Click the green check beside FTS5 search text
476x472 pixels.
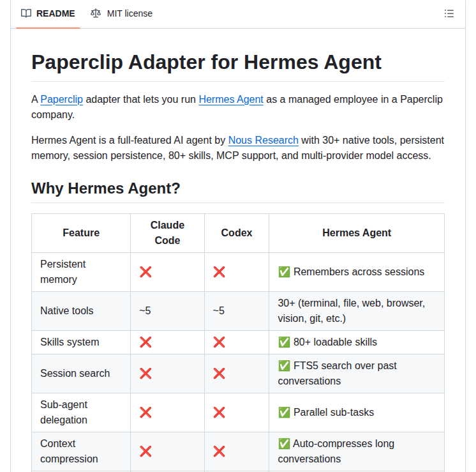[284, 365]
